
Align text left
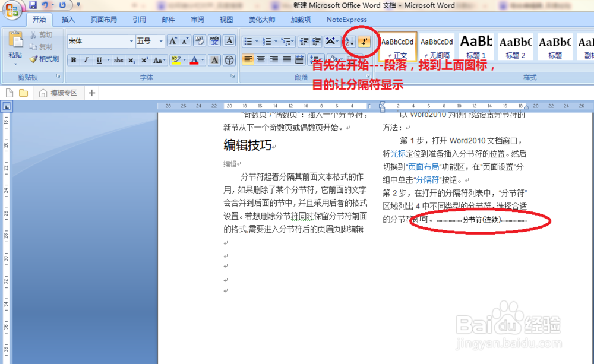pyautogui.click(x=248, y=59)
